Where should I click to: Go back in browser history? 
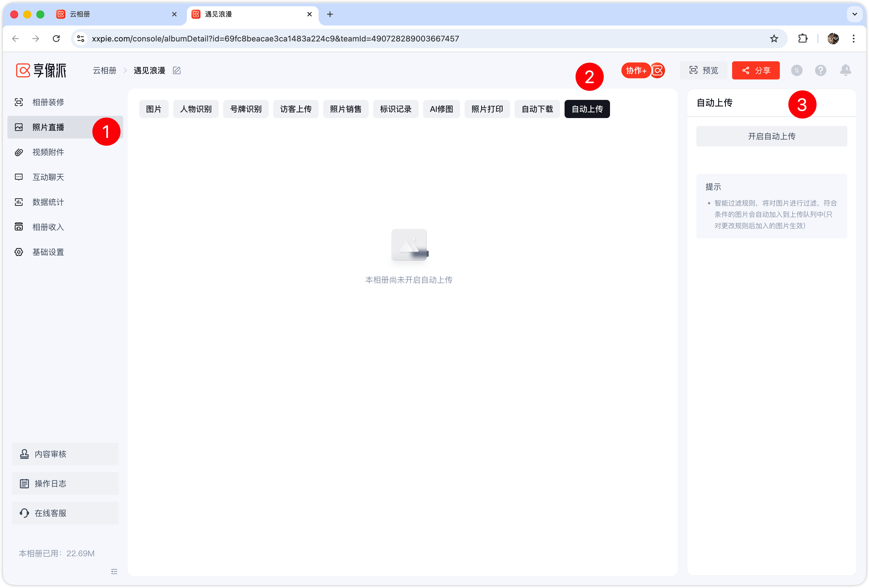pos(16,39)
